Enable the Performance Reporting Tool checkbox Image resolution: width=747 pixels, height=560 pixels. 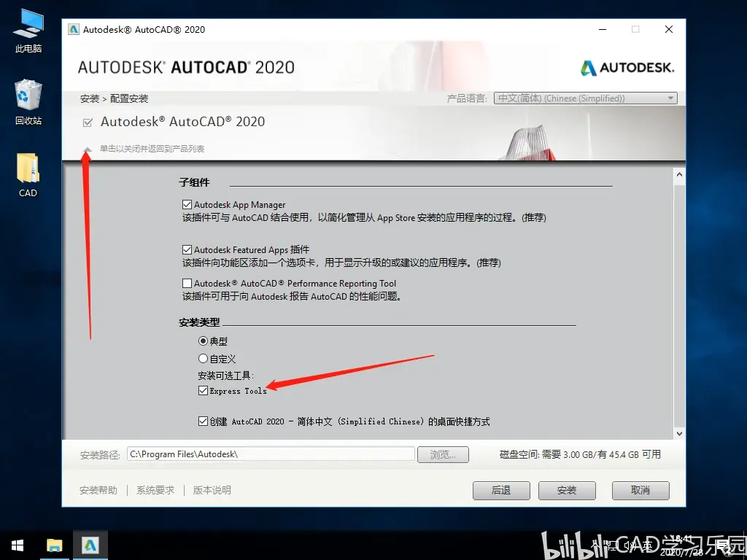click(x=187, y=284)
